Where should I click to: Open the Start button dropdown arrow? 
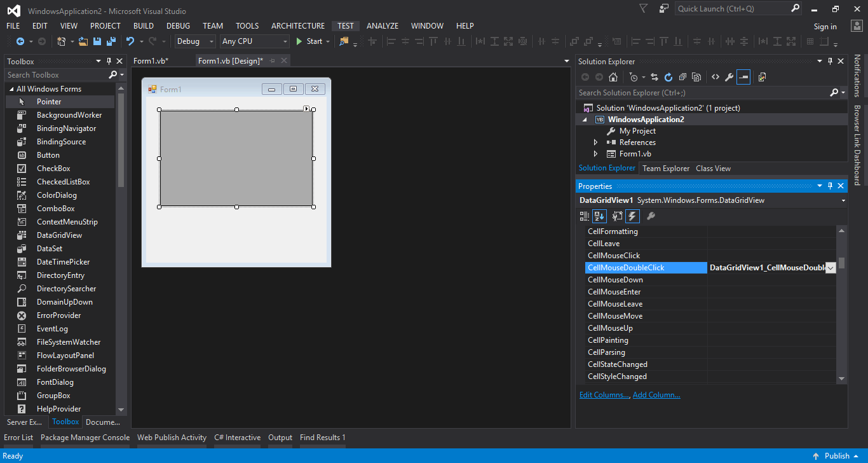(328, 41)
